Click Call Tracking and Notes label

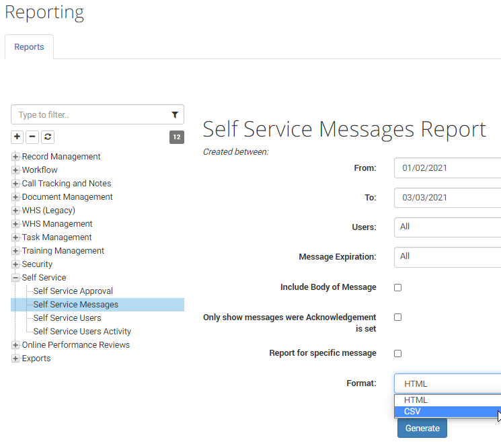click(x=67, y=184)
